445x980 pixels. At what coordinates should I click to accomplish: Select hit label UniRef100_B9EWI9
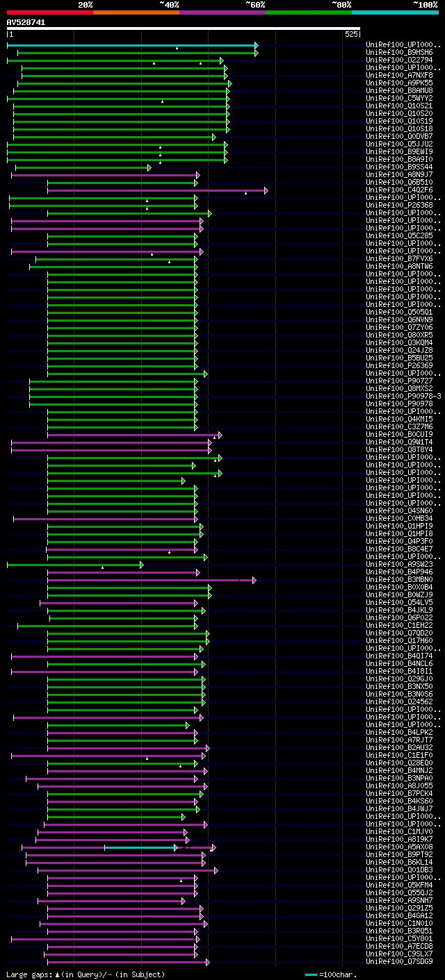tap(399, 151)
